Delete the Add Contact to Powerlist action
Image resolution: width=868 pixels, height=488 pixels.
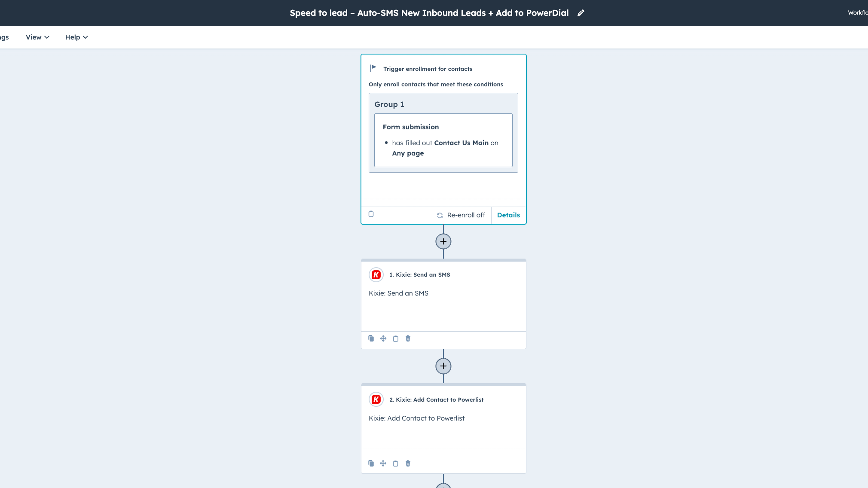click(x=408, y=464)
